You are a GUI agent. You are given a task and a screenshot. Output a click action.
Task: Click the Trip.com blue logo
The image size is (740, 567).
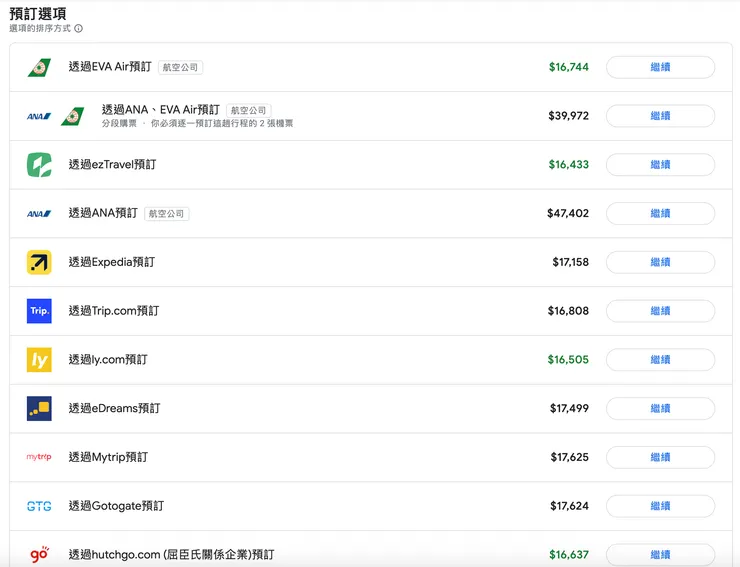(x=39, y=311)
